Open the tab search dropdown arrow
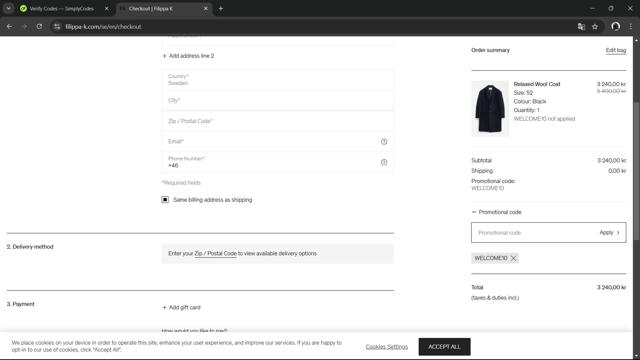 tap(8, 8)
